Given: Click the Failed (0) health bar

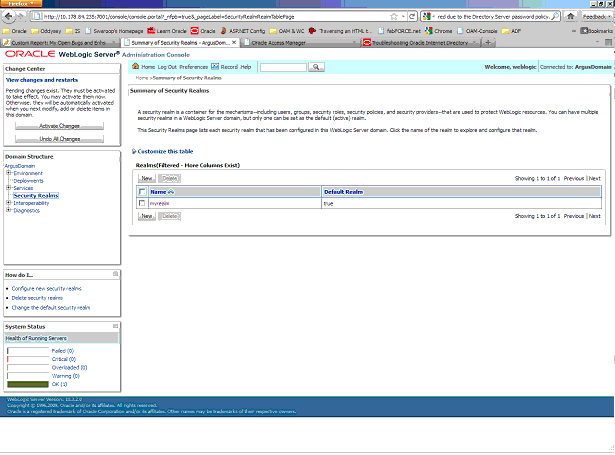Looking at the screenshot, I should tap(27, 351).
